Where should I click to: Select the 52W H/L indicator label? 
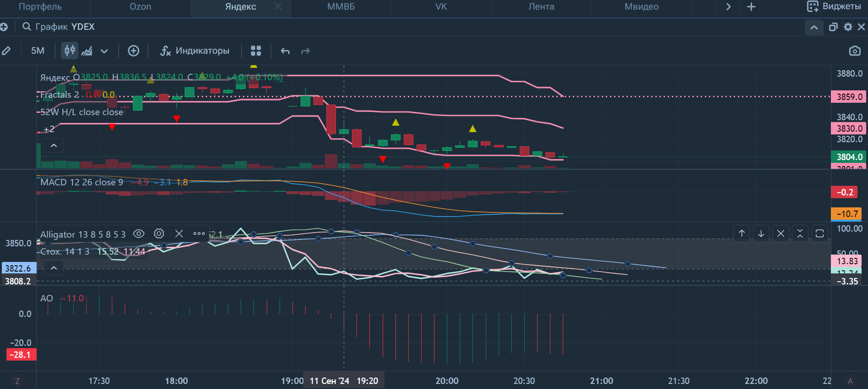[82, 112]
